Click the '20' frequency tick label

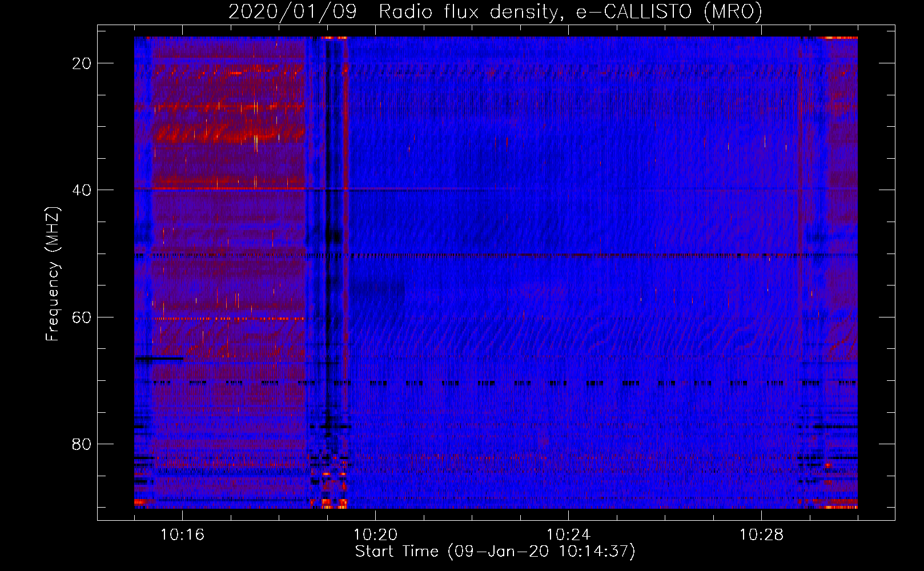[82, 63]
